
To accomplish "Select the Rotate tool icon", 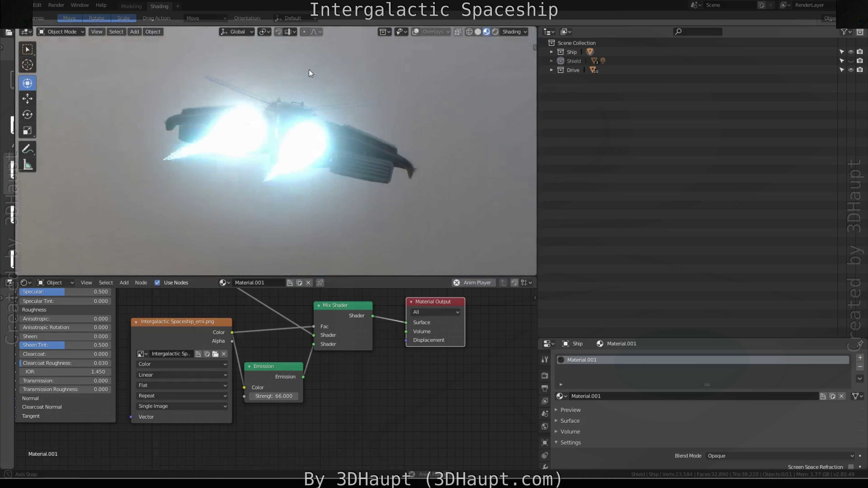I will [x=27, y=115].
